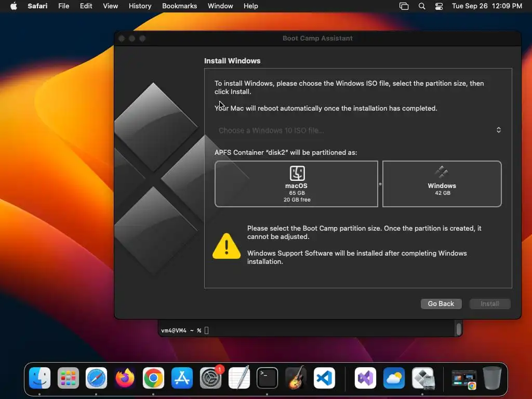Select the Windows 42 GB partition box

tap(442, 184)
